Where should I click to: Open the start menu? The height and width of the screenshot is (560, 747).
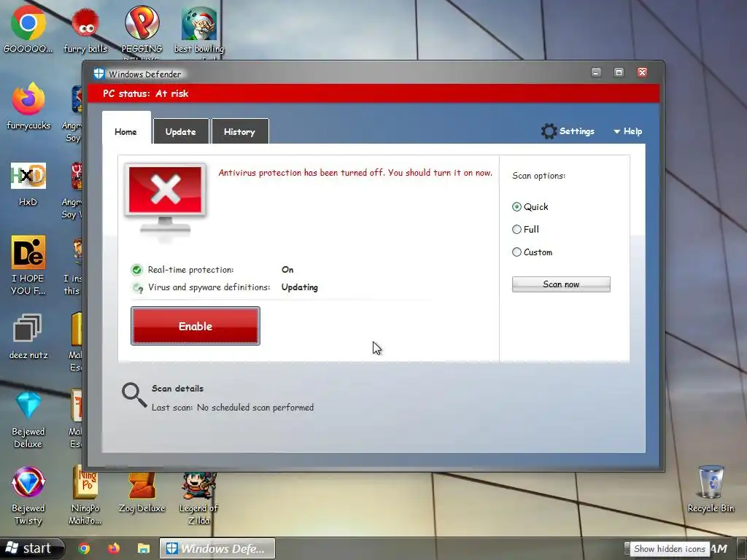pyautogui.click(x=31, y=548)
